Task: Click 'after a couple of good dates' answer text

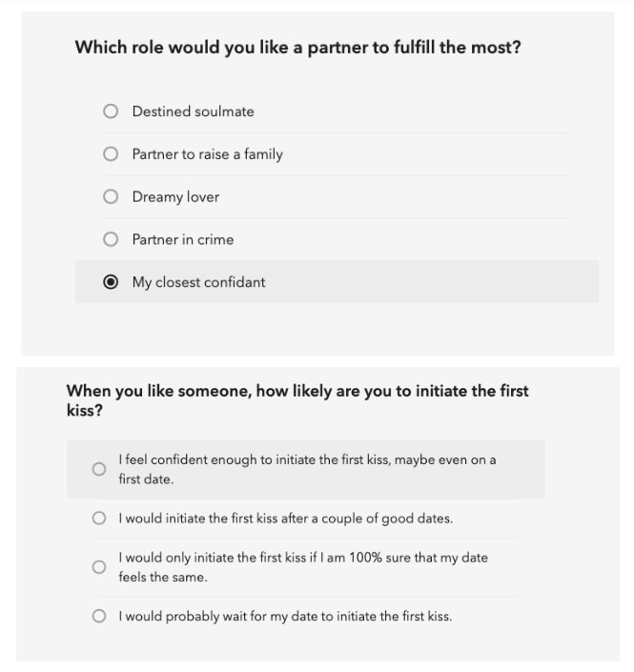Action: pyautogui.click(x=286, y=519)
